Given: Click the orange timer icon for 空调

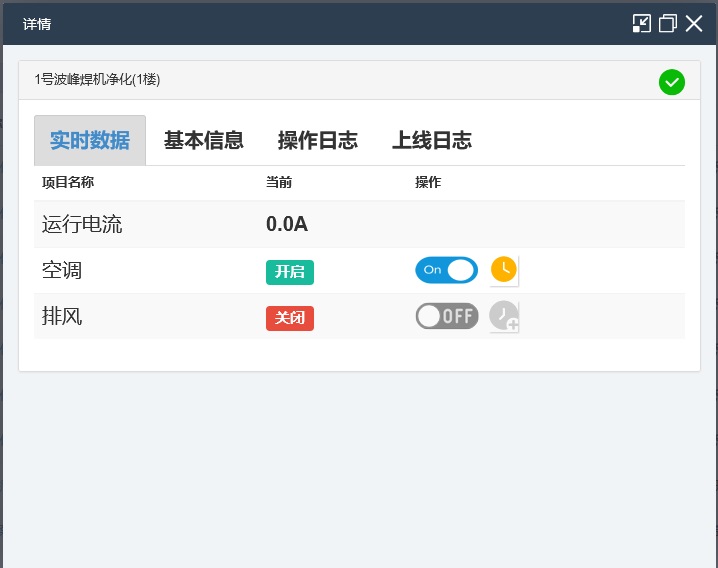Looking at the screenshot, I should click(504, 270).
